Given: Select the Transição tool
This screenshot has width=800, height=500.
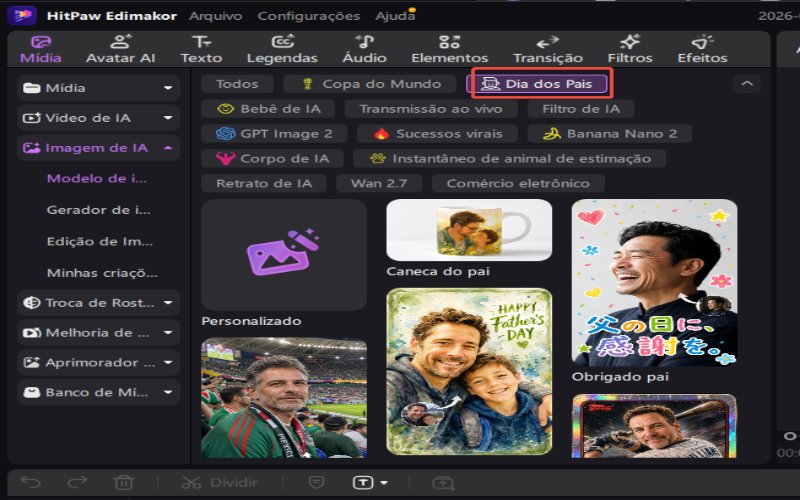Looking at the screenshot, I should [x=547, y=49].
